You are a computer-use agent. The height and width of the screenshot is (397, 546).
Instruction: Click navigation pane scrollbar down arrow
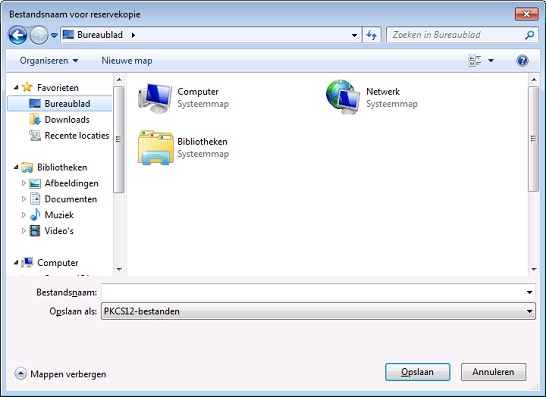[119, 270]
